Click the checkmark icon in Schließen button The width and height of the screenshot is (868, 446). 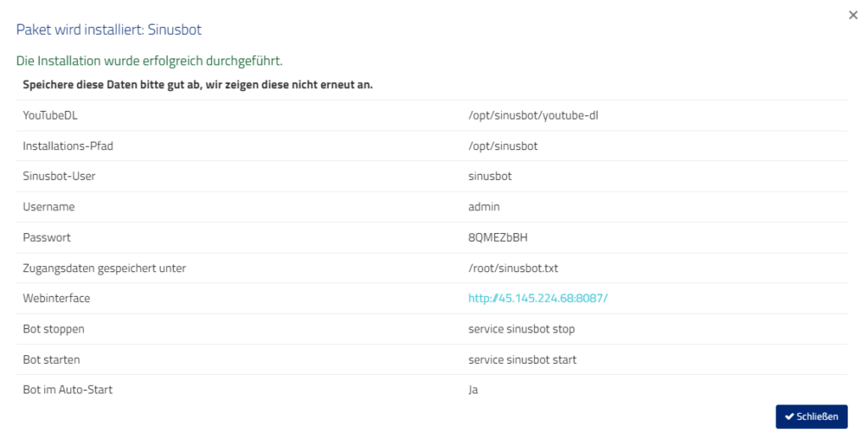[789, 416]
